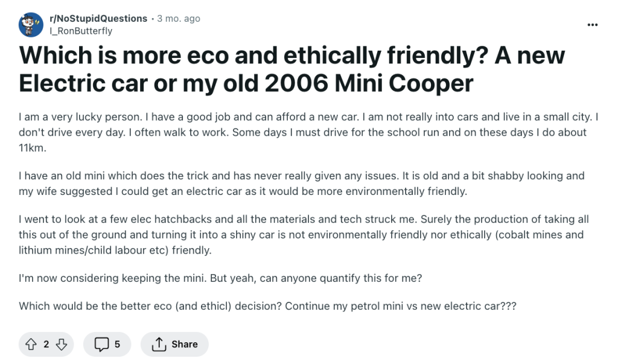Image resolution: width=618 pixels, height=364 pixels.
Task: Click the share arrow icon
Action: (x=159, y=344)
